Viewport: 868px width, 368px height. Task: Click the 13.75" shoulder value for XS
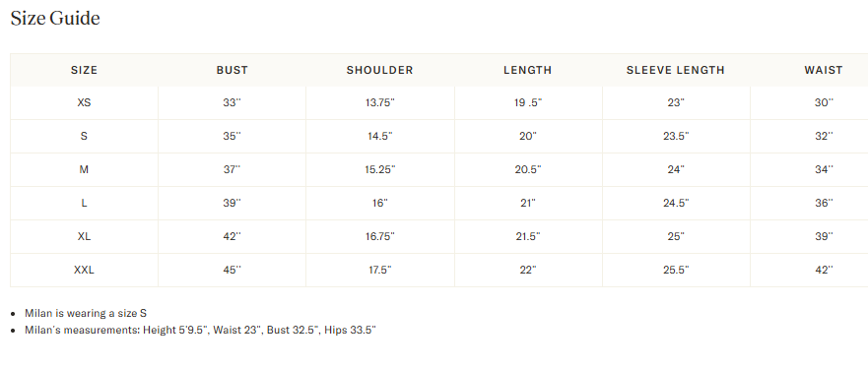[x=379, y=102]
